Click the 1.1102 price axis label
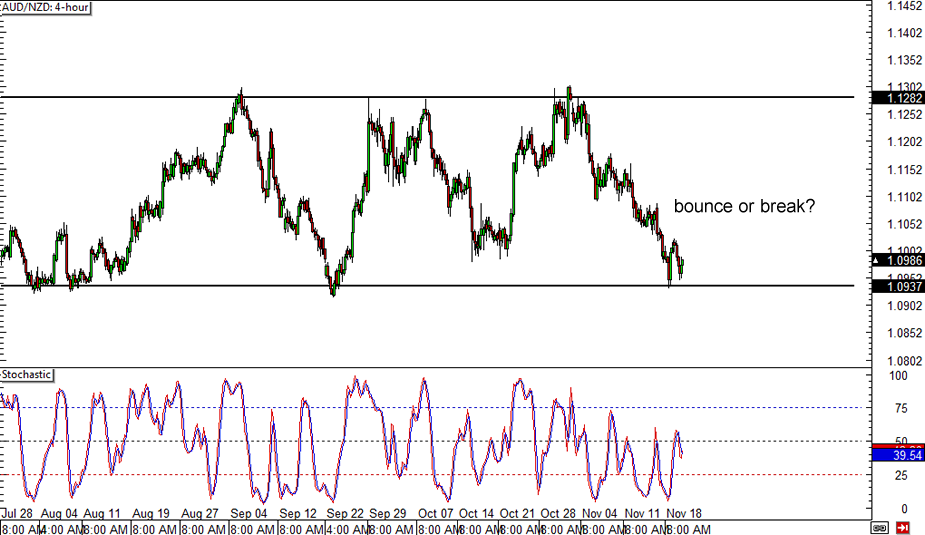This screenshot has width=925, height=535. 904,197
